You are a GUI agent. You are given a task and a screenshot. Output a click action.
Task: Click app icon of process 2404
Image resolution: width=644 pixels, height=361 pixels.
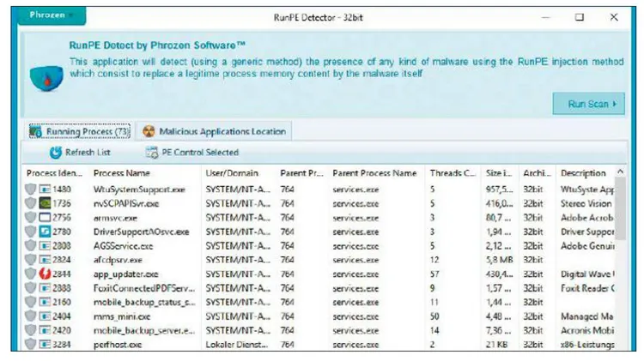coord(45,316)
